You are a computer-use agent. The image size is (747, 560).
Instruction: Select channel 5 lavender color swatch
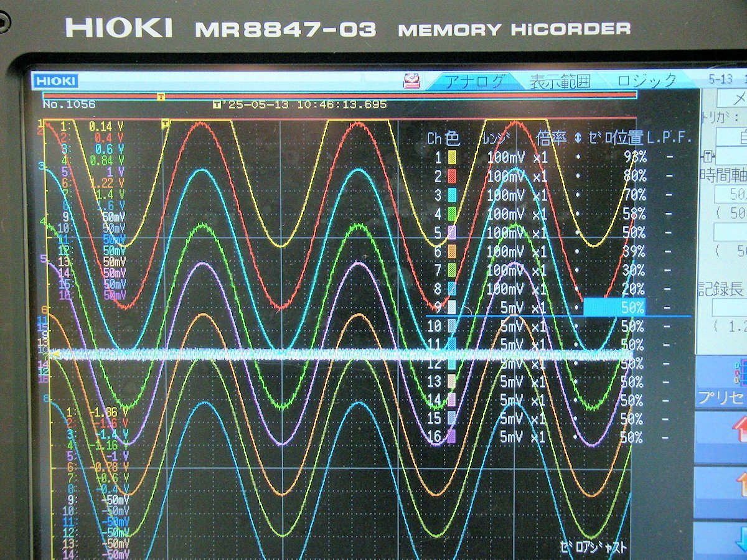click(452, 233)
